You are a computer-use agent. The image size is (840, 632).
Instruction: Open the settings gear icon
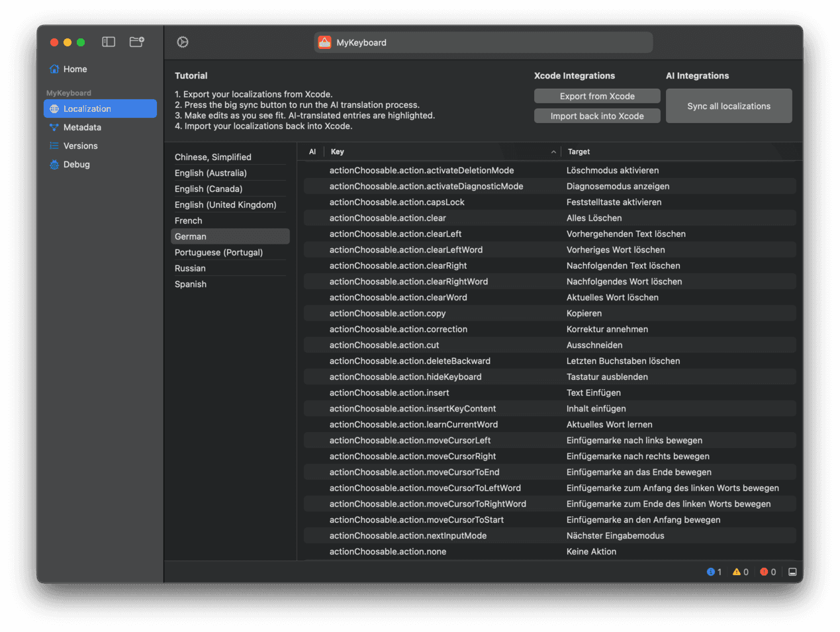(x=183, y=42)
